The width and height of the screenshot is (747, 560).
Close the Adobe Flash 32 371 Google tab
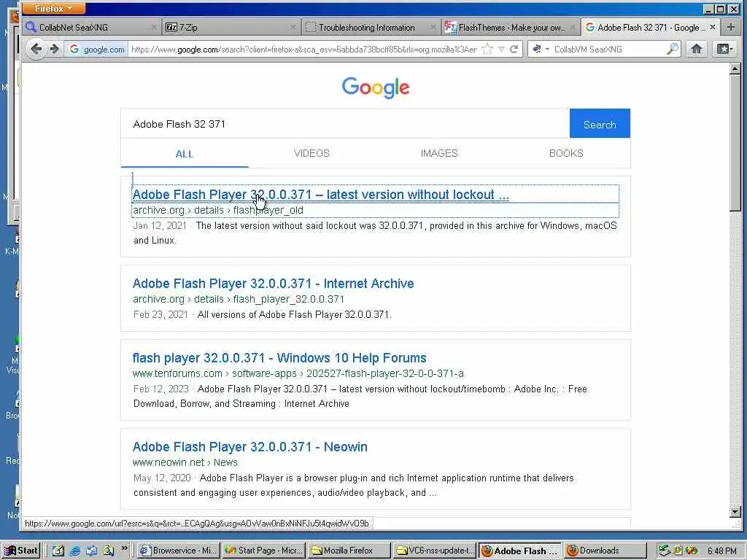pyautogui.click(x=712, y=27)
